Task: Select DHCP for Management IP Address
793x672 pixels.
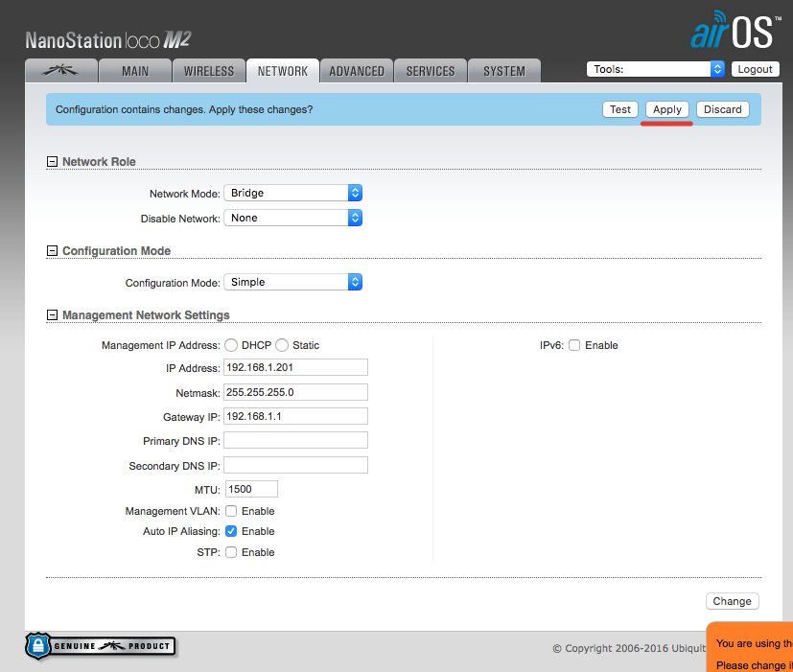Action: (x=231, y=345)
